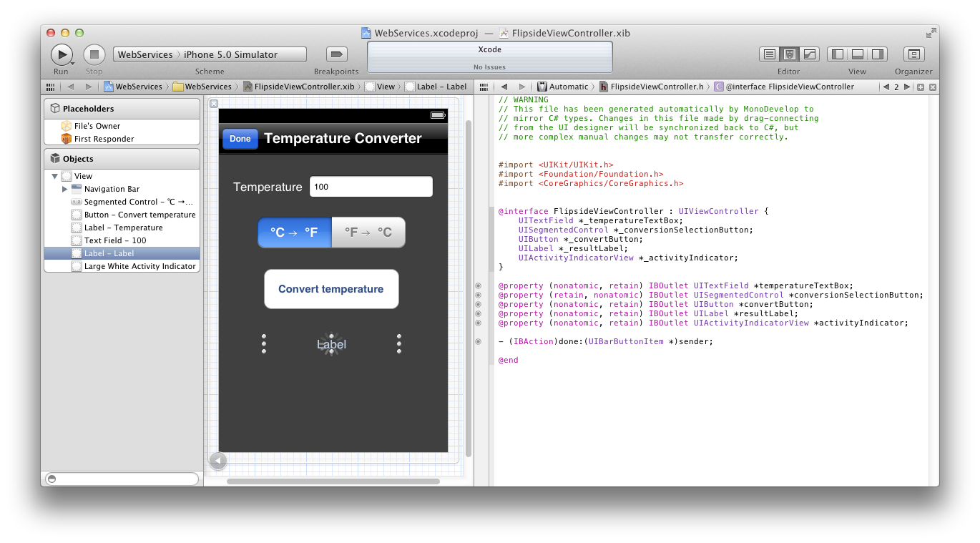Select the Standard Editor icon

(770, 54)
